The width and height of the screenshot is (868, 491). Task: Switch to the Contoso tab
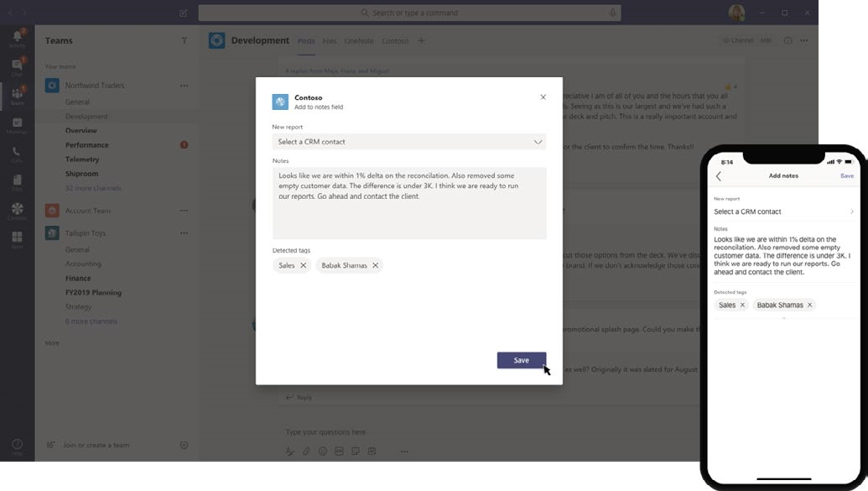pyautogui.click(x=395, y=41)
